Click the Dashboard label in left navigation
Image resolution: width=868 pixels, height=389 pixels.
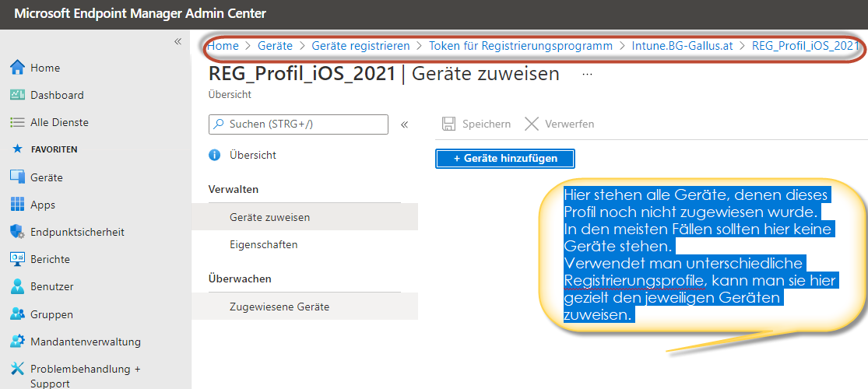(x=57, y=95)
